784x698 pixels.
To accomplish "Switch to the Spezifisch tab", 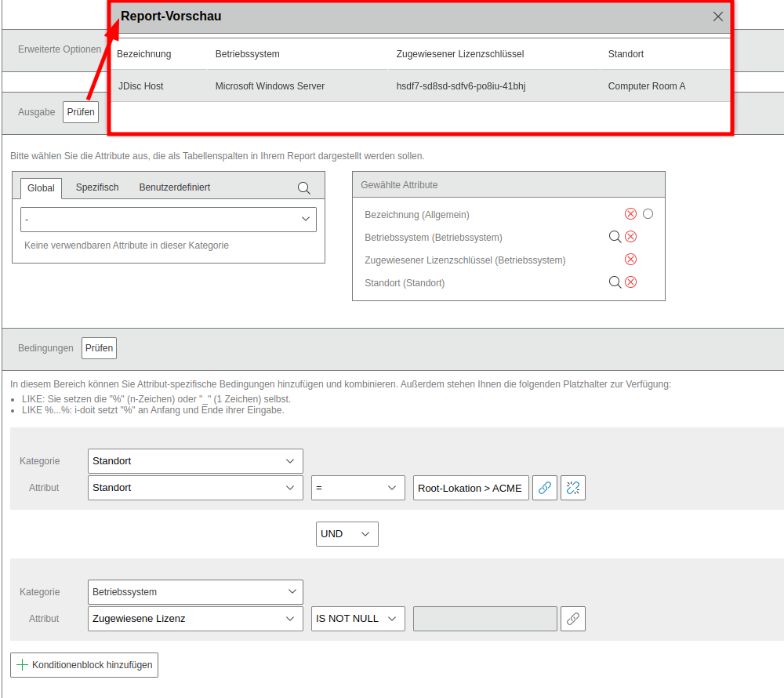I will coord(97,187).
